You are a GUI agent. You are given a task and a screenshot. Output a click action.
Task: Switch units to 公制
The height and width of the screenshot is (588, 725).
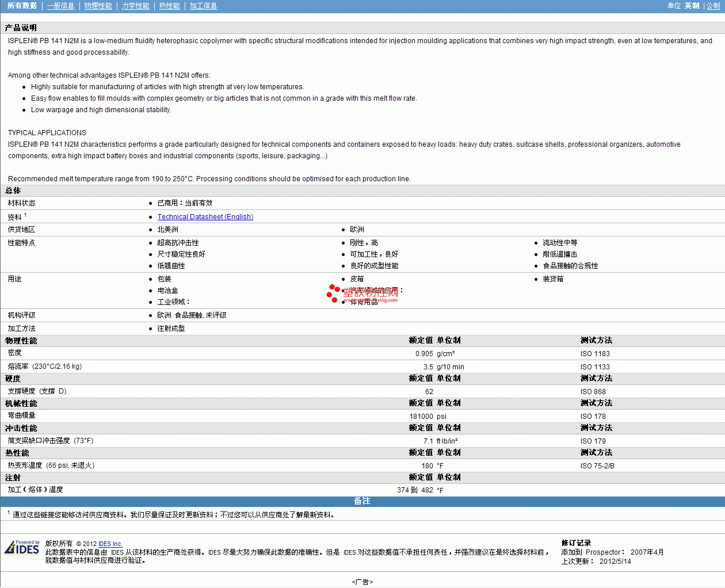(713, 6)
